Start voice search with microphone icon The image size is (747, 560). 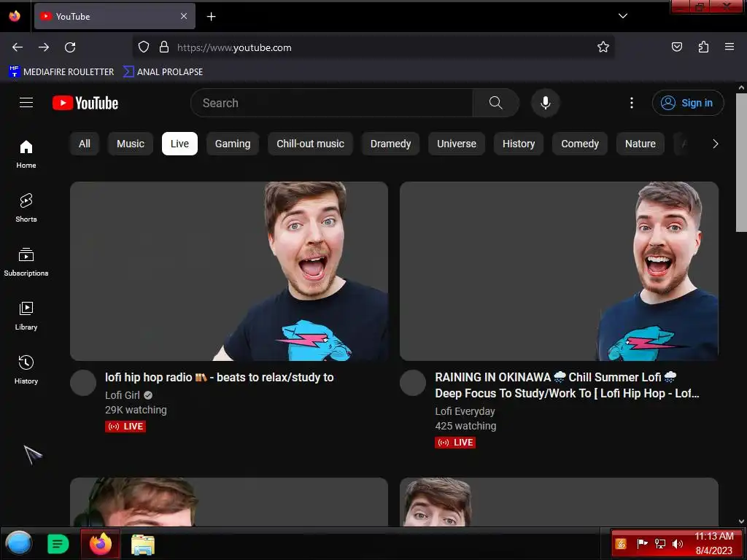pos(546,103)
